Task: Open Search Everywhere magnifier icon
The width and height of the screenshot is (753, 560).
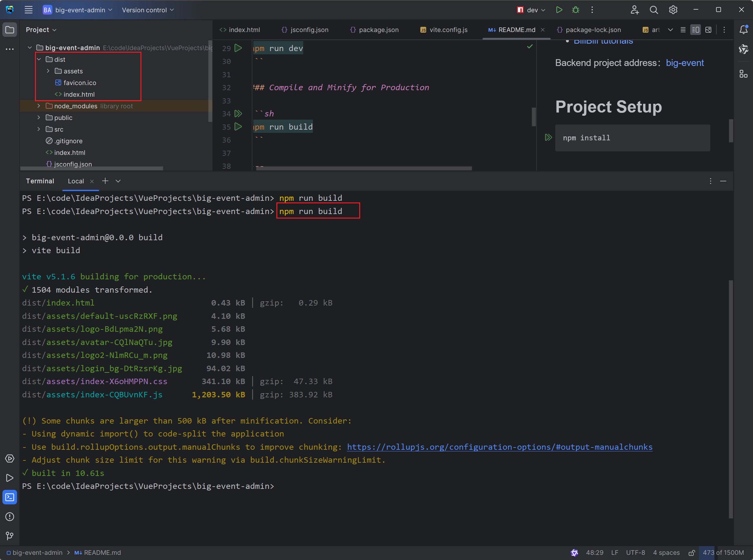Action: 654,10
